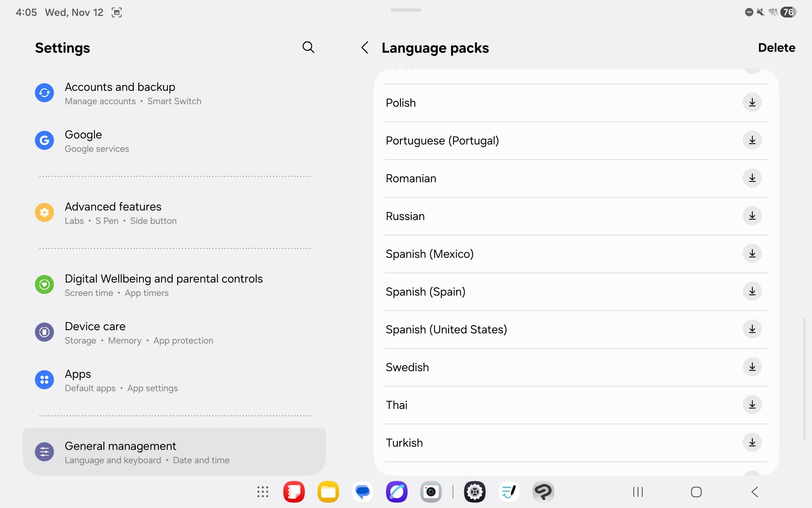Open the app drawer grid icon
The height and width of the screenshot is (508, 812).
tap(263, 492)
